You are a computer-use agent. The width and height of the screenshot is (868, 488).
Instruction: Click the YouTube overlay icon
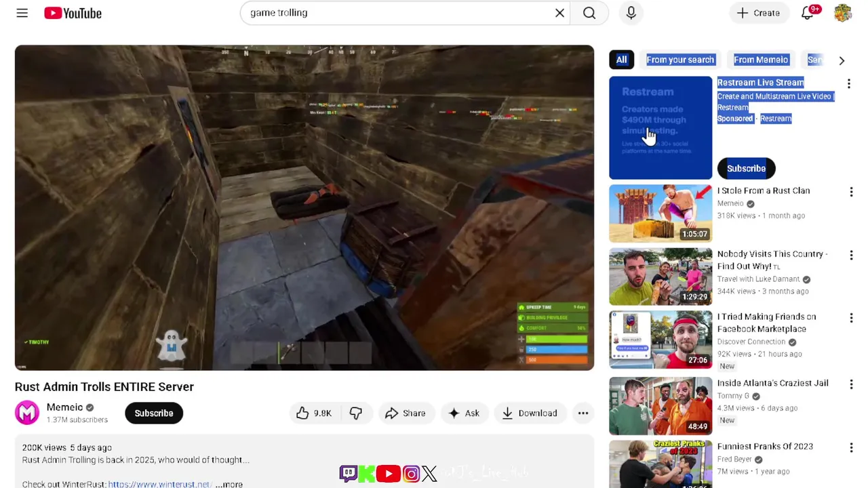pos(388,473)
